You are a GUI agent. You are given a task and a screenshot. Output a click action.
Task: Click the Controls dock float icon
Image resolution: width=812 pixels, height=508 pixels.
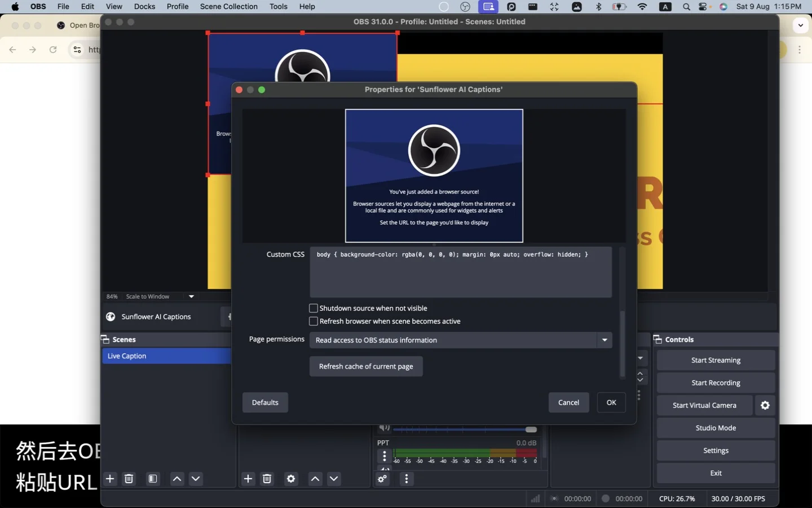(x=657, y=339)
